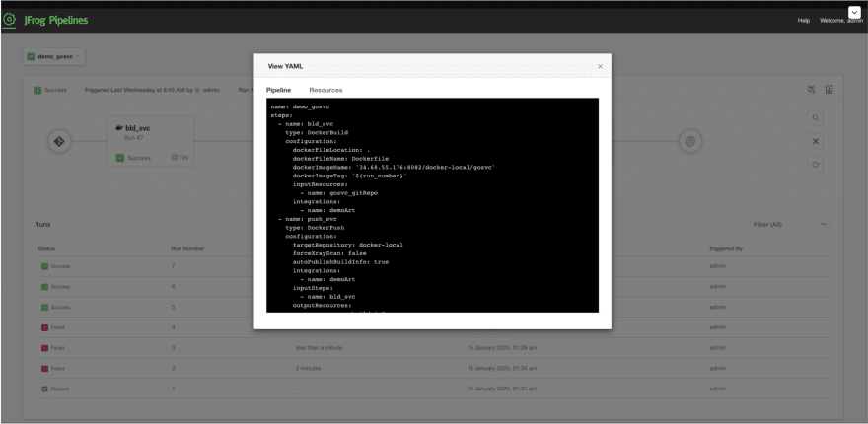
Task: Click the crossed-out icon in run header
Action: coord(811,90)
